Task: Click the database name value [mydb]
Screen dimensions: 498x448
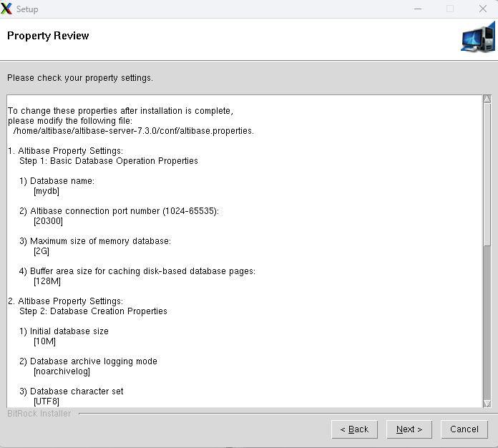Action: (47, 191)
